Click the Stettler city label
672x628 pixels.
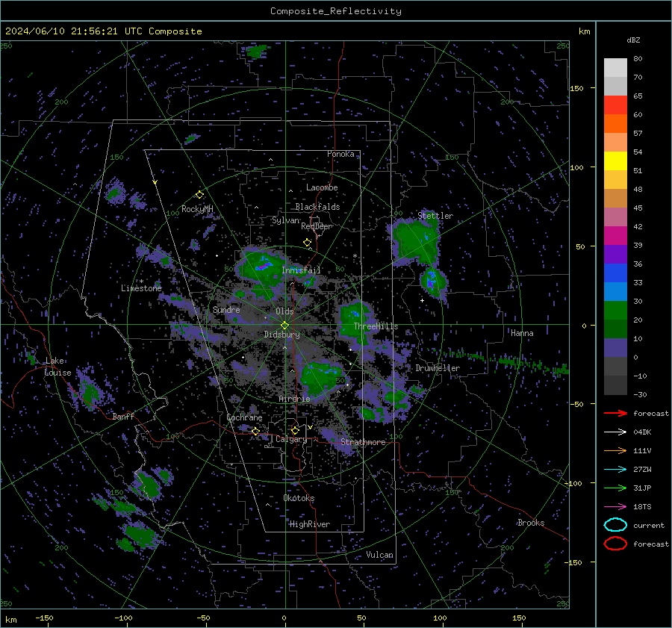[435, 216]
